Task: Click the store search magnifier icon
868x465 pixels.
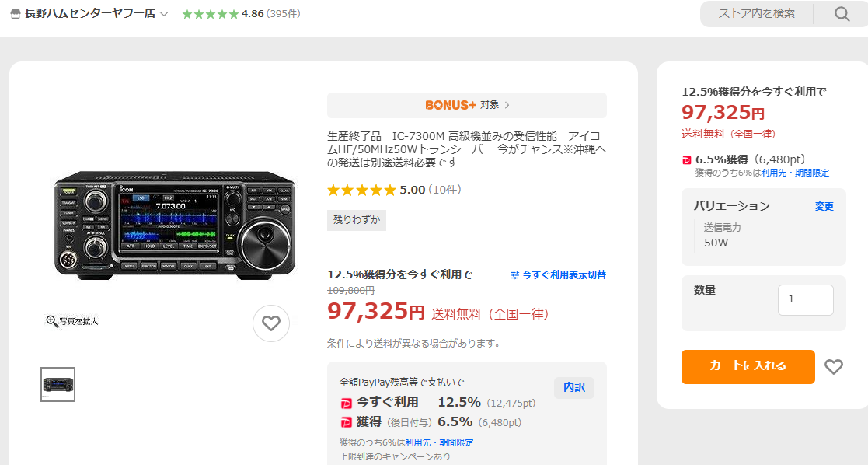Action: (842, 14)
